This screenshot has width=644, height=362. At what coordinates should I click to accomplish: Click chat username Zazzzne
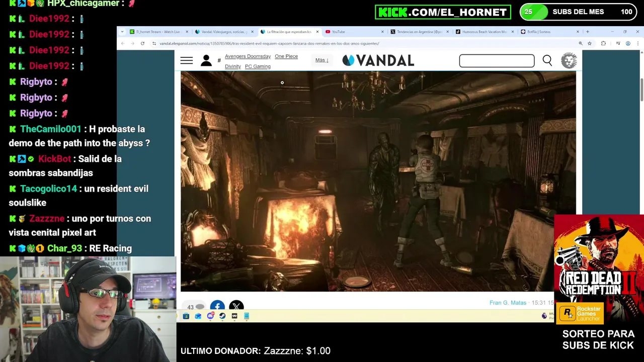[x=47, y=219]
